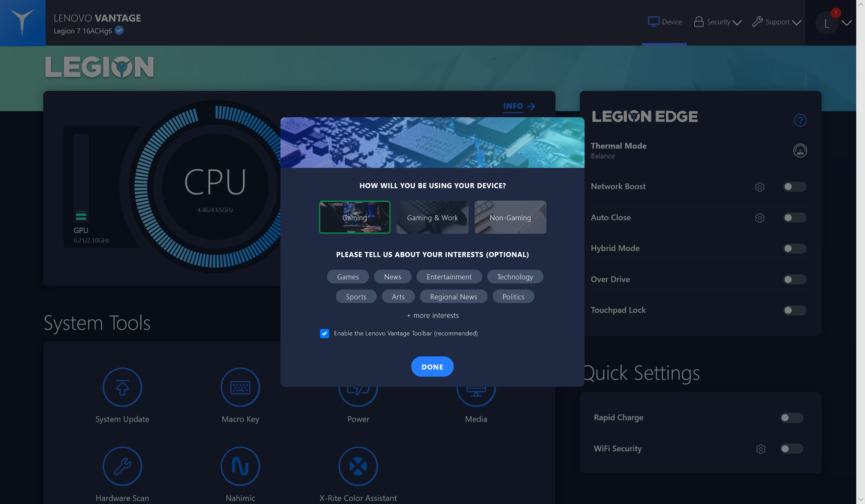Viewport: 865px width, 504px height.
Task: Open WiFi Security settings gear
Action: click(761, 449)
